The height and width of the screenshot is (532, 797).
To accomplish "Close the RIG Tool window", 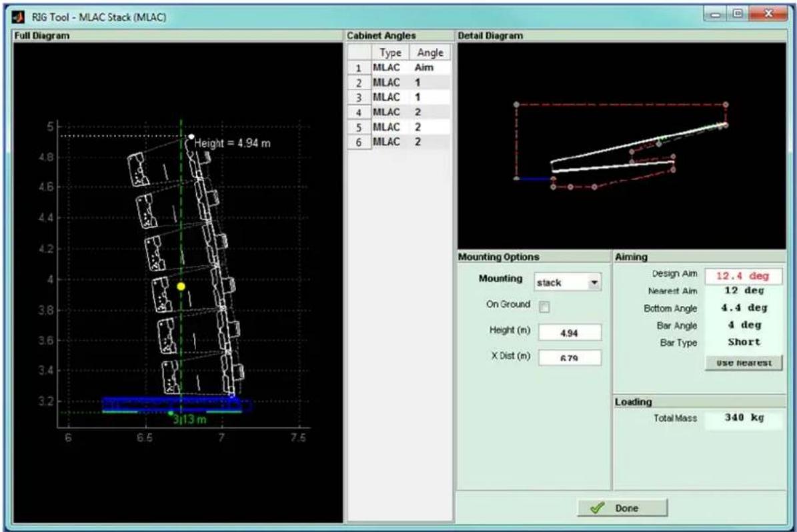I will (768, 14).
